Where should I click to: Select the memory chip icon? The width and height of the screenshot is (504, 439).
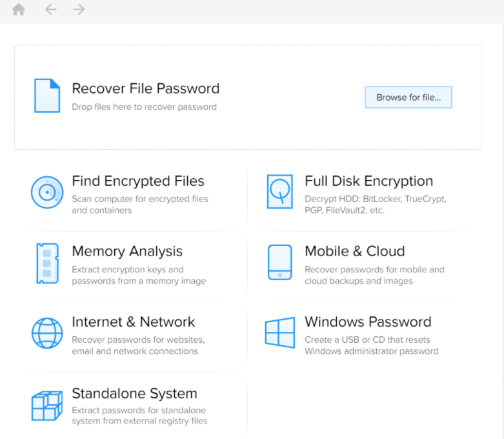47,263
